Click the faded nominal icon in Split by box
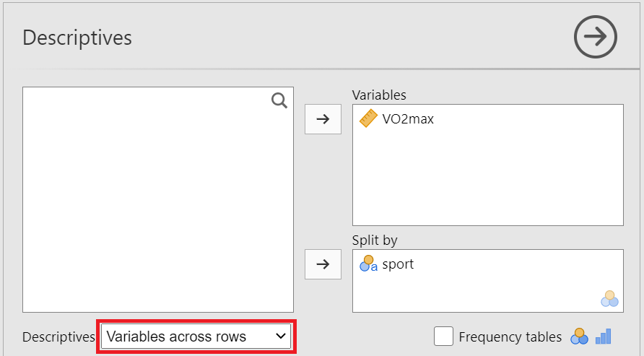Image resolution: width=644 pixels, height=356 pixels. tap(610, 298)
